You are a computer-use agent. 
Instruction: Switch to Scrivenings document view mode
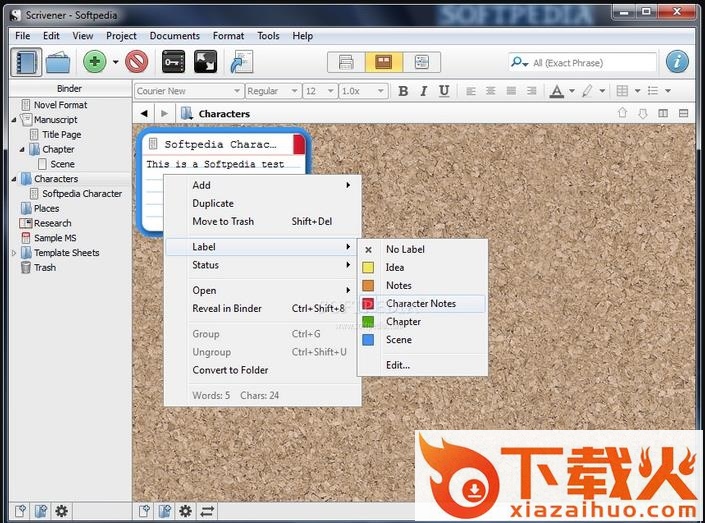point(346,62)
